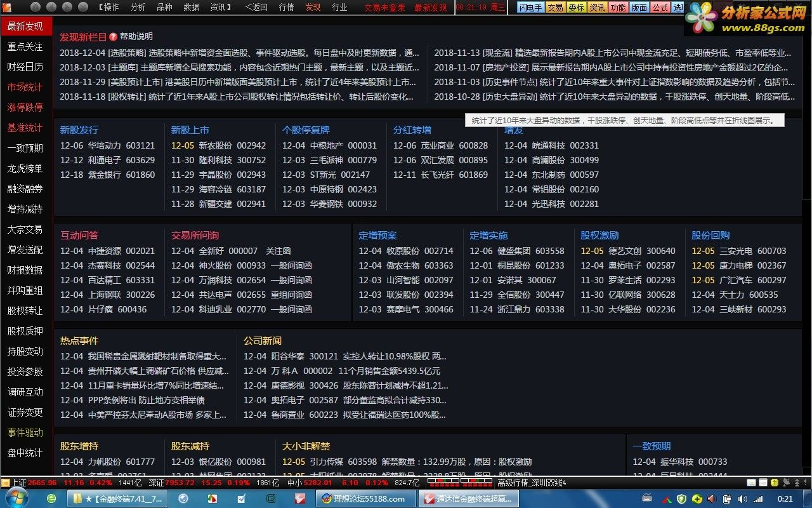Click the 高级行情_深圳双线4 server label
812x508 pixels.
tap(532, 483)
